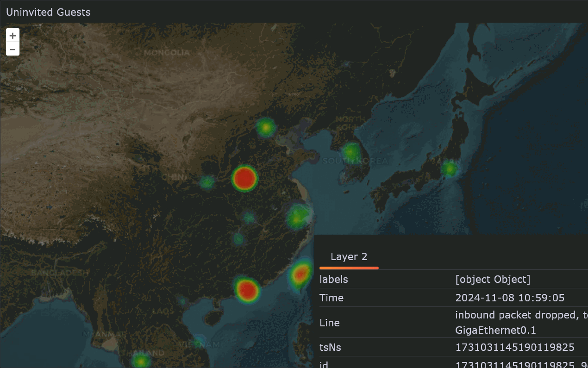Click the hotspot near Taiwan
This screenshot has height=368, width=588.
click(x=300, y=275)
